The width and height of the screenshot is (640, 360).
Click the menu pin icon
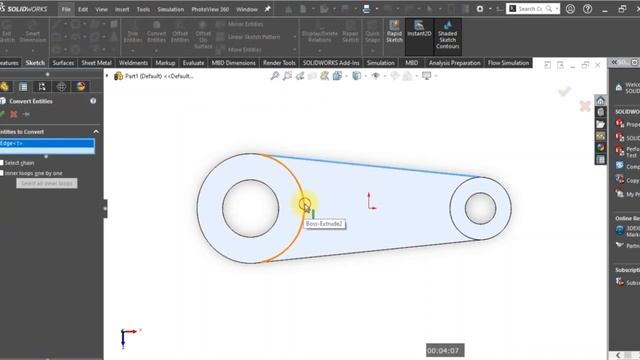coord(268,9)
